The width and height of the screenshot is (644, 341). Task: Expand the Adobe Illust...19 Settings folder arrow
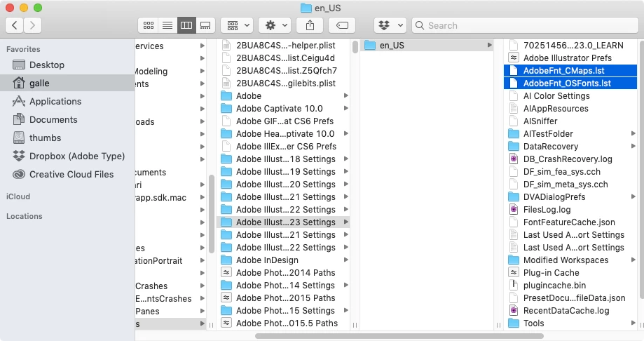pos(345,171)
